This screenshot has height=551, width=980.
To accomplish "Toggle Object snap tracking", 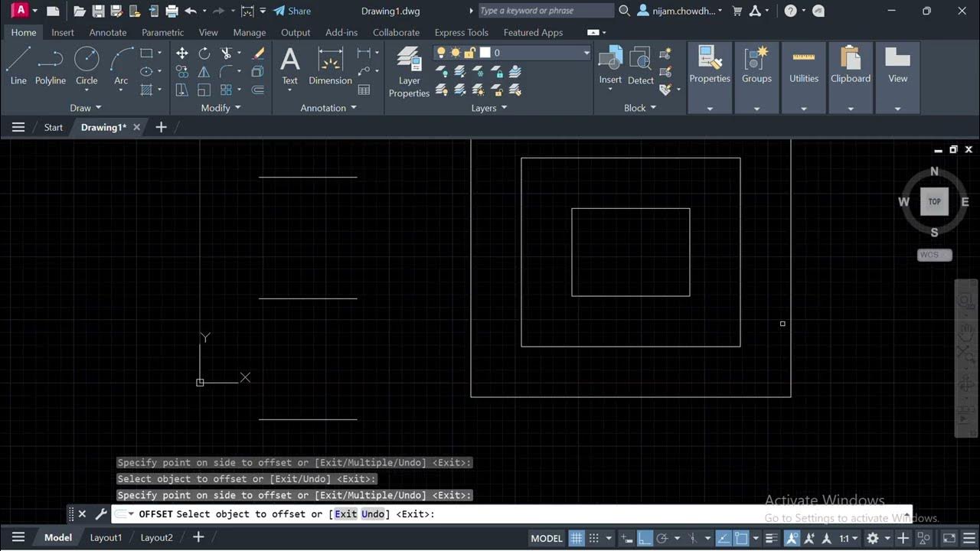I will tap(723, 538).
